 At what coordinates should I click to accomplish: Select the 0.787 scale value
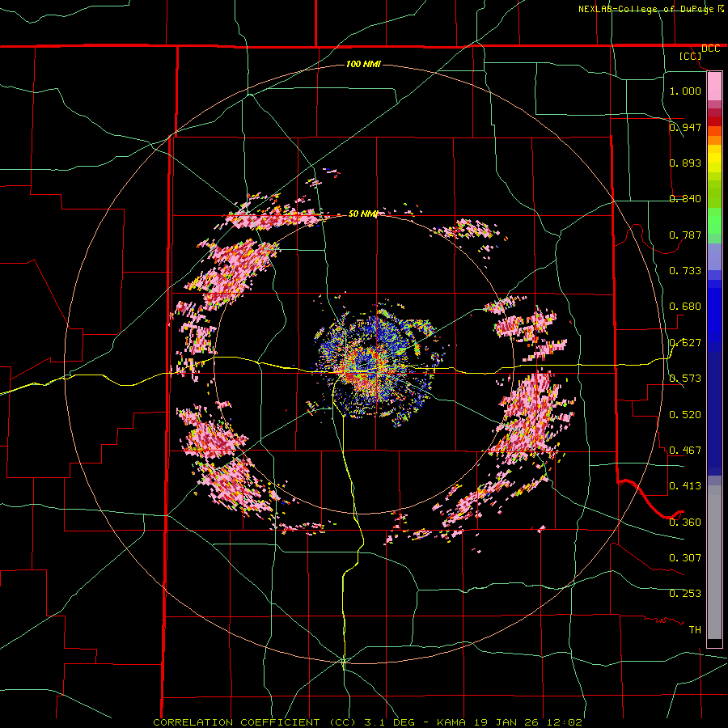685,235
